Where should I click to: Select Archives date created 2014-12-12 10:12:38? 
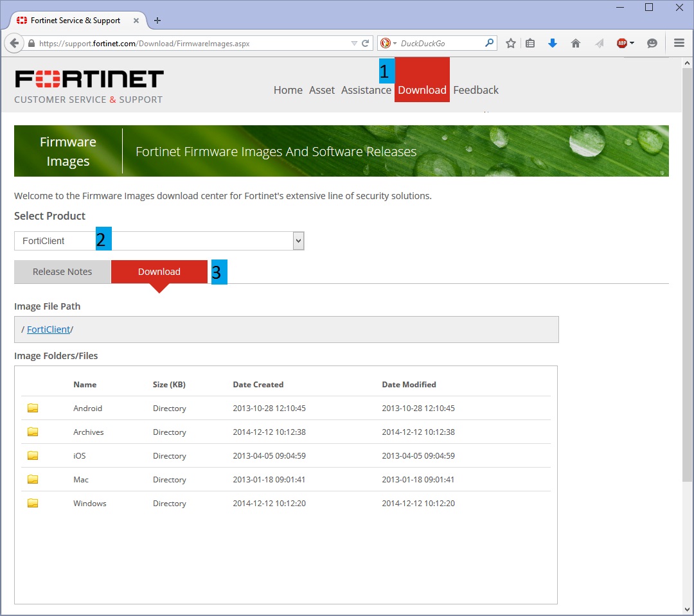269,432
